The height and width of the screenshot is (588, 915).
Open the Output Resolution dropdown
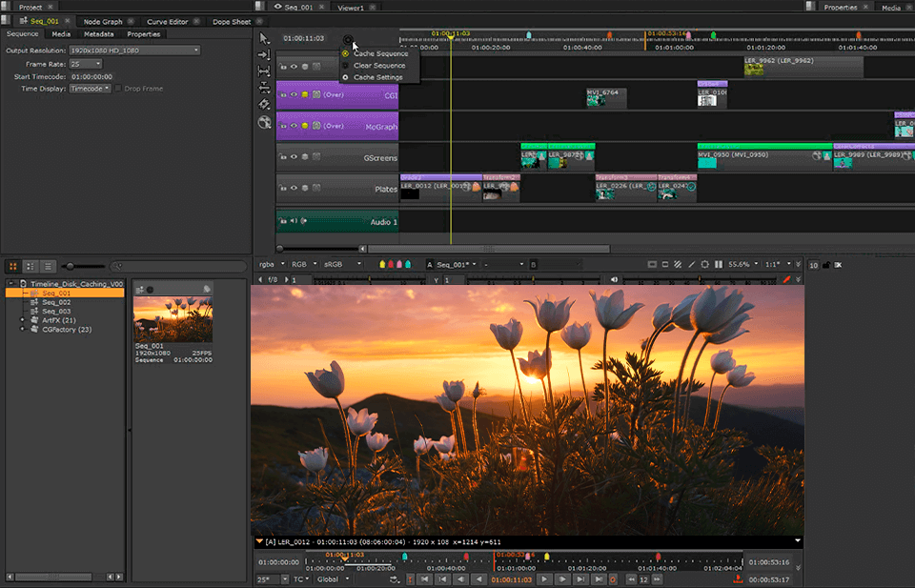pyautogui.click(x=132, y=51)
